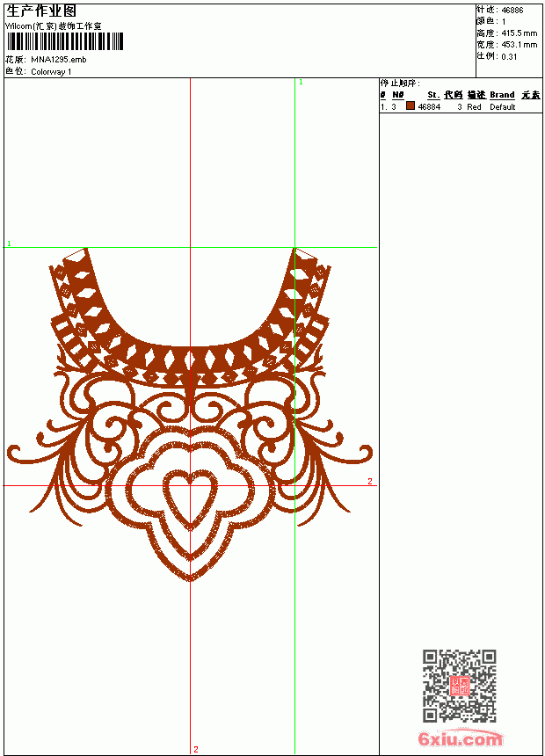Click the 'Red' description cell
The image size is (545, 756).
coord(474,107)
